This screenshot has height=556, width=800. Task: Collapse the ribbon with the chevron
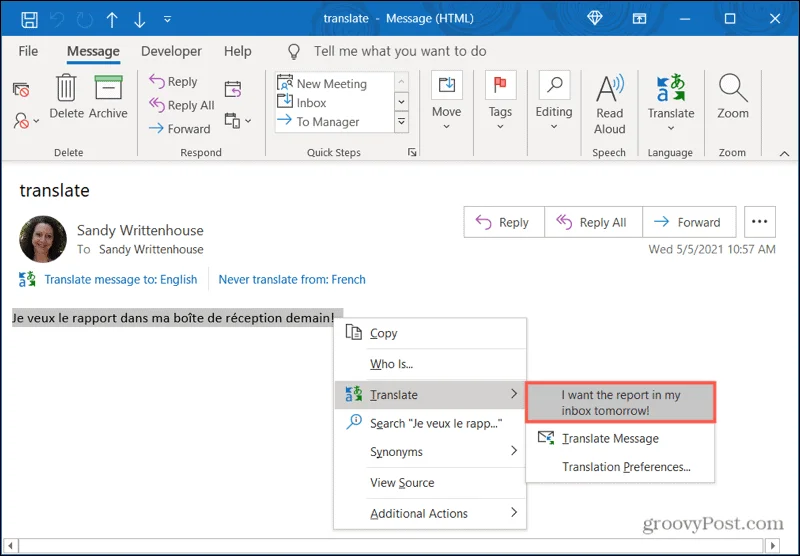[x=784, y=154]
